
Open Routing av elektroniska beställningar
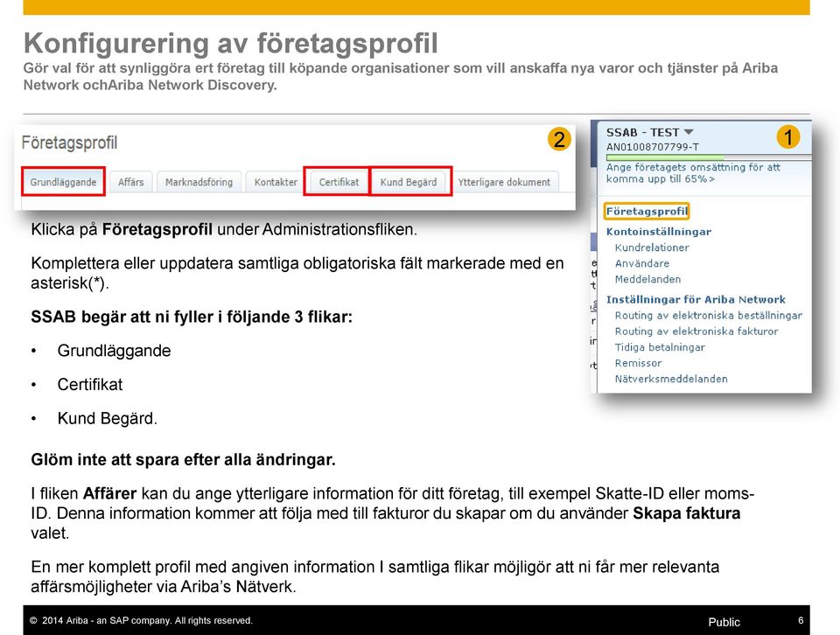(x=708, y=316)
